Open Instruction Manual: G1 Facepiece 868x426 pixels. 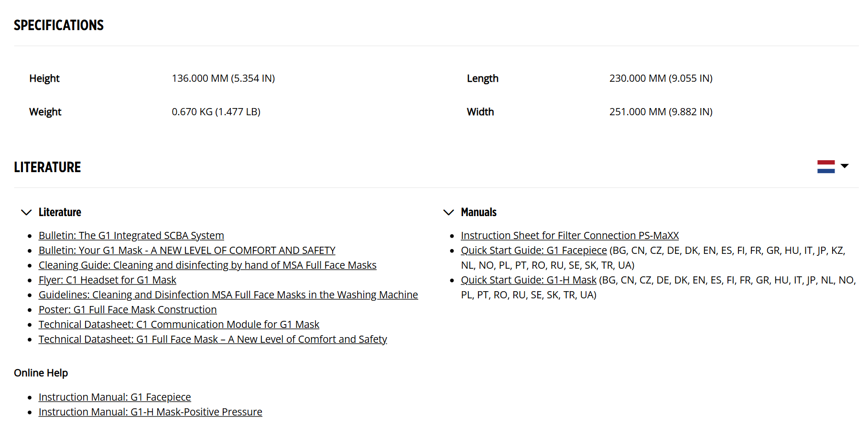[x=115, y=397]
